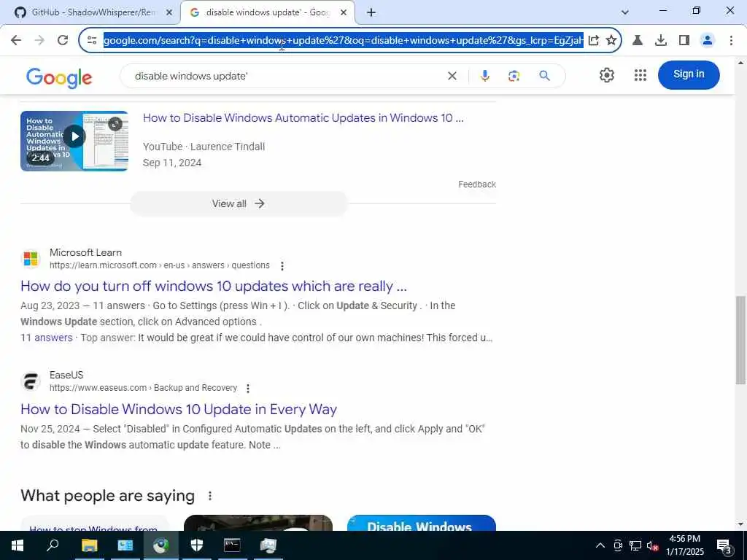747x560 pixels.
Task: Click the Feedback link under videos
Action: pyautogui.click(x=477, y=184)
